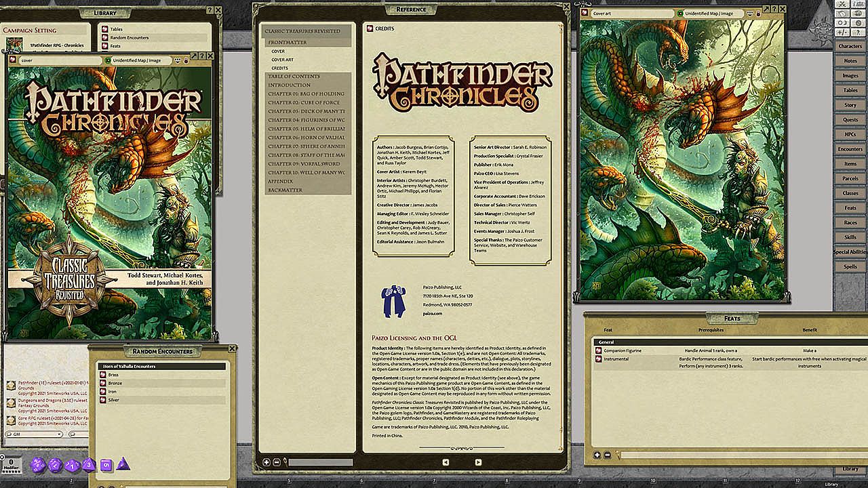868x488 pixels.
Task: Open the Bronze encounter link icon
Action: pos(102,383)
